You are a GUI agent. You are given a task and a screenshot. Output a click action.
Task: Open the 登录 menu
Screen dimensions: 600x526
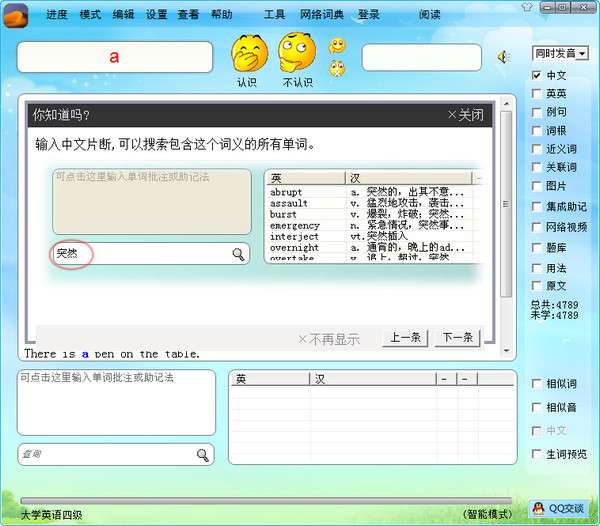pyautogui.click(x=368, y=15)
